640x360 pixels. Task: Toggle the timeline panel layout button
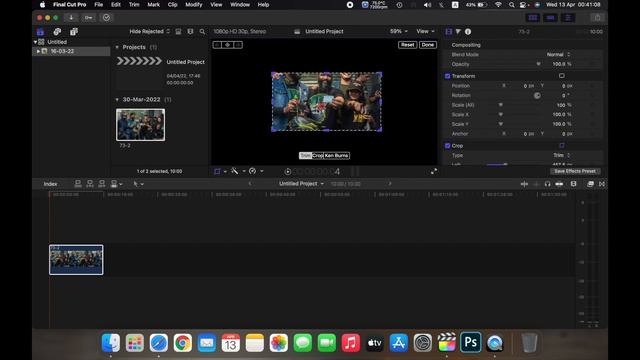(550, 18)
